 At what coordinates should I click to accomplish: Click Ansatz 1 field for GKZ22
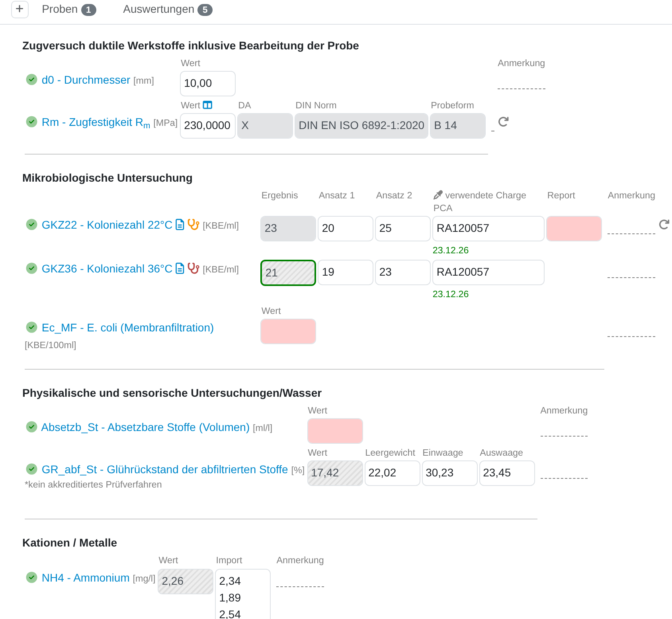click(x=346, y=229)
